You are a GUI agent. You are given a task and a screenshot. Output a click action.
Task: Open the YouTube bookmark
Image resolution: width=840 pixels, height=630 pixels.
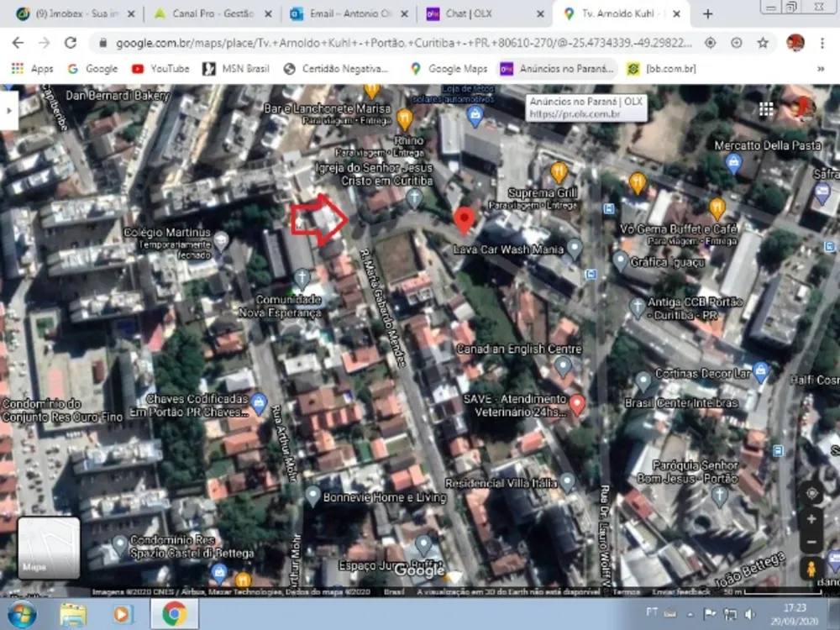160,69
